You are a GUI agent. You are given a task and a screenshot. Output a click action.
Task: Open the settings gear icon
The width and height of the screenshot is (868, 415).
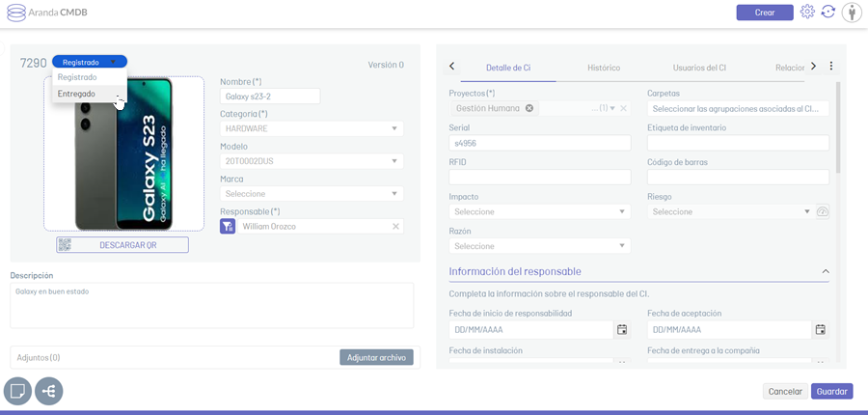pos(807,12)
